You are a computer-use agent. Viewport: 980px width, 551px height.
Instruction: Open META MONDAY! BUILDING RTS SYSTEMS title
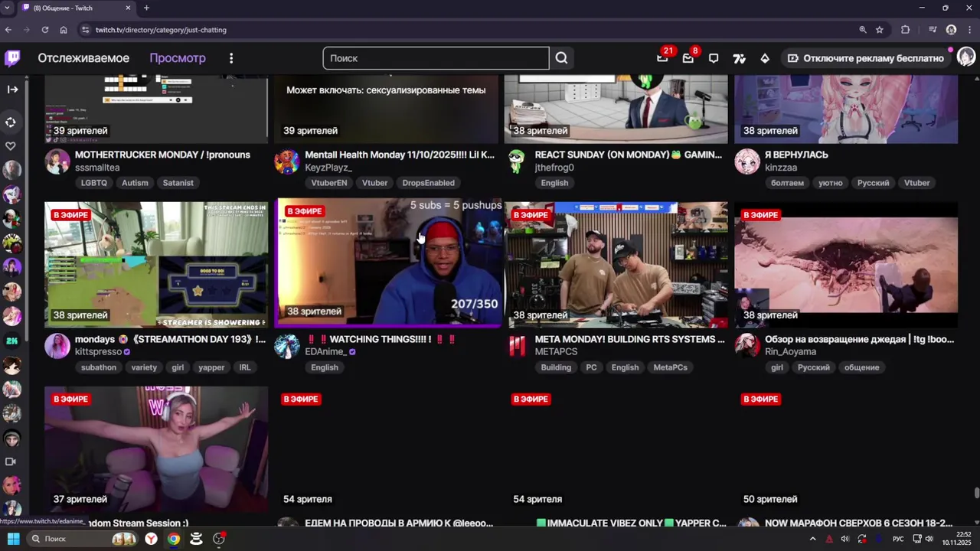[x=629, y=339]
